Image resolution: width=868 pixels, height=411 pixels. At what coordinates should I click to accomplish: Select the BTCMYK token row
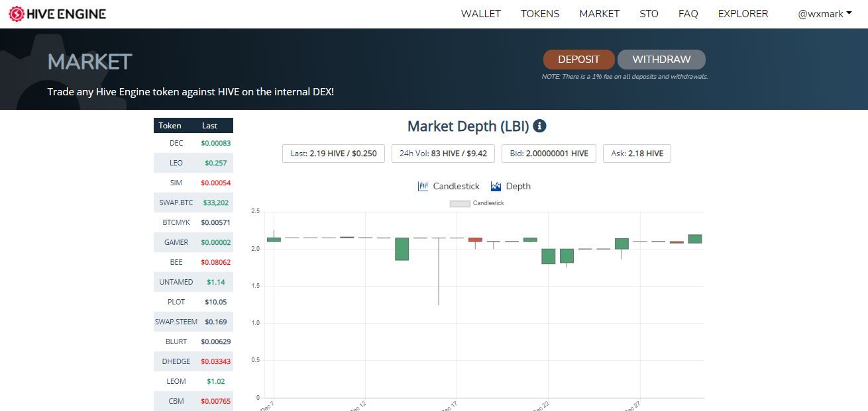[x=193, y=222]
